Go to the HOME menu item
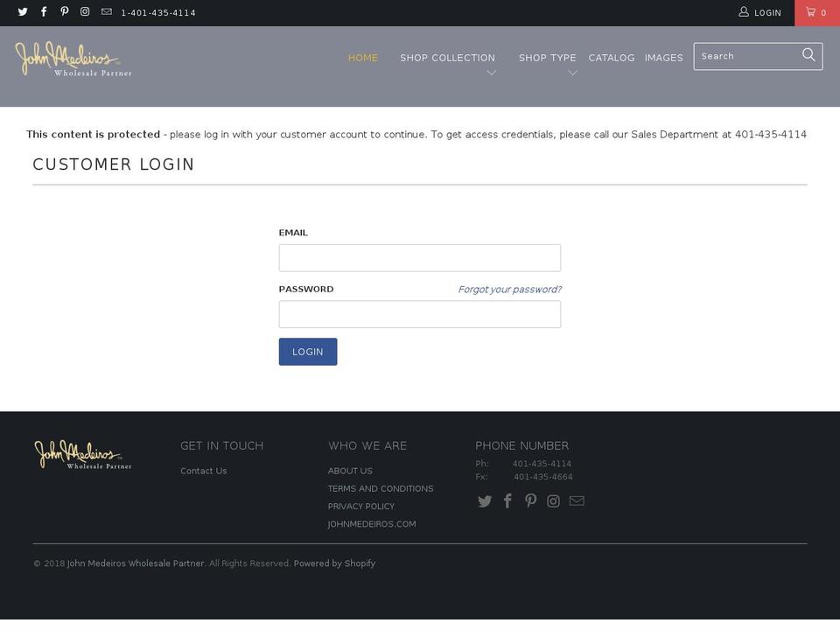The image size is (840, 630). click(363, 58)
